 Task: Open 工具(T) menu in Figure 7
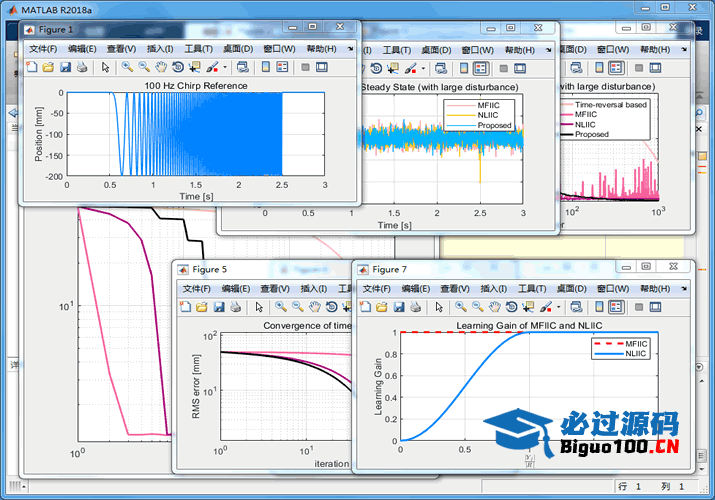pos(532,289)
